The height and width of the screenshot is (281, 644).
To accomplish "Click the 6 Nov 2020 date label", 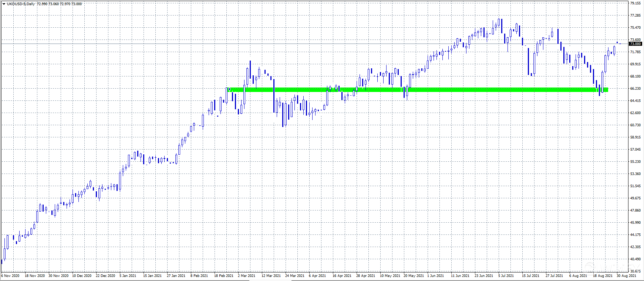I will coord(10,276).
